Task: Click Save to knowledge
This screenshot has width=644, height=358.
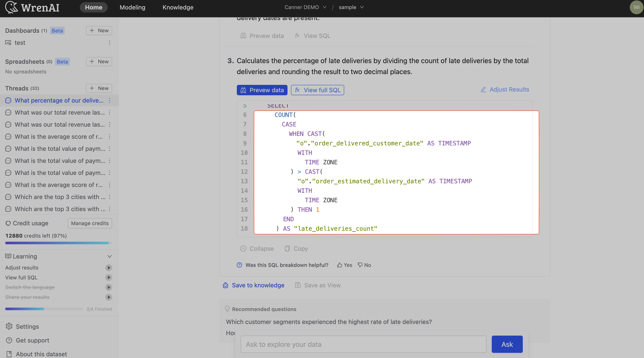Action: [x=253, y=285]
